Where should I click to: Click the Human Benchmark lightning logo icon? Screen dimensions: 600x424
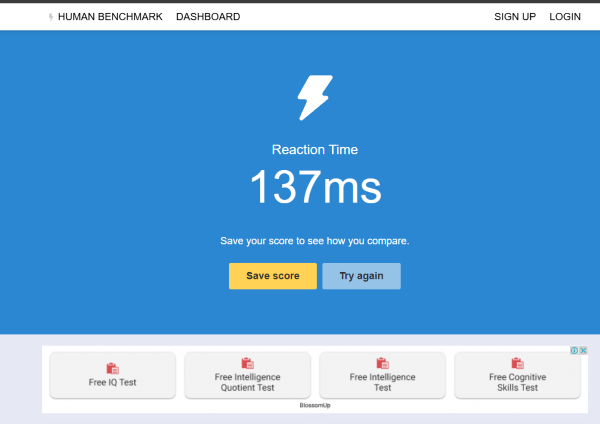click(x=51, y=17)
